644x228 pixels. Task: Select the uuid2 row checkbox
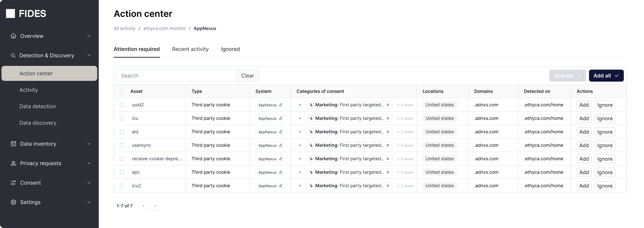tap(122, 105)
